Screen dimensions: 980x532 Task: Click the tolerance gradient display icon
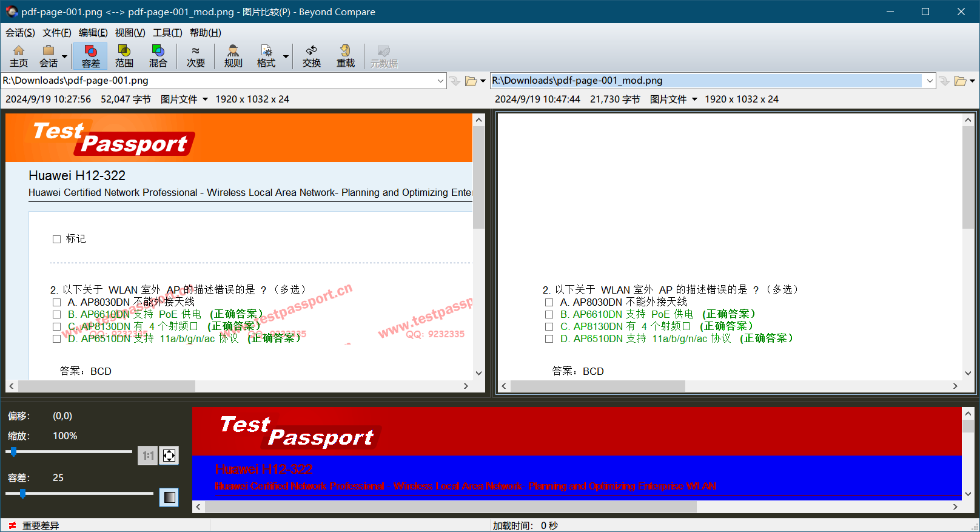[169, 497]
